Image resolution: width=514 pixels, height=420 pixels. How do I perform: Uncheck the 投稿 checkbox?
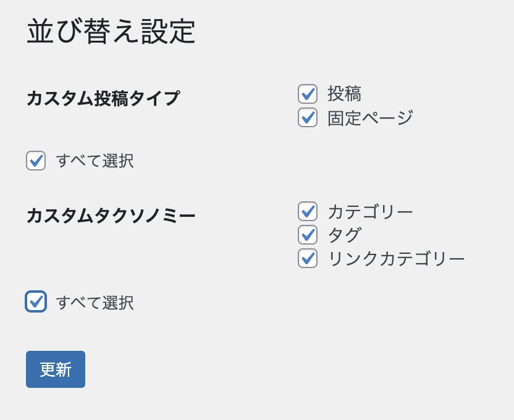[x=308, y=94]
